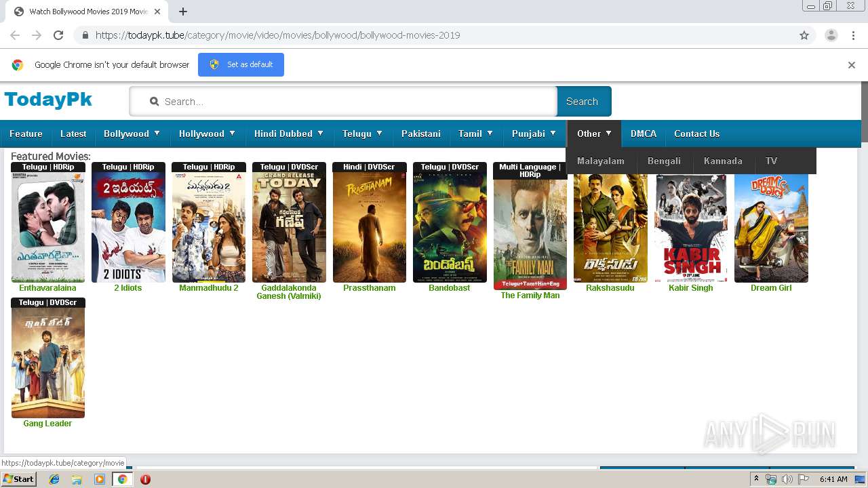Open Chrome three-dot menu
The image size is (868, 488).
pyautogui.click(x=853, y=35)
